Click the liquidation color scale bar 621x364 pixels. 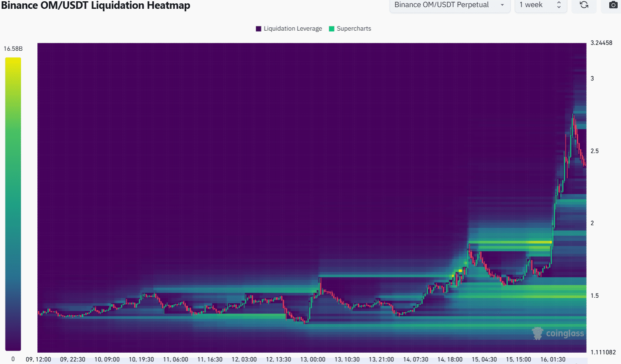tap(13, 204)
